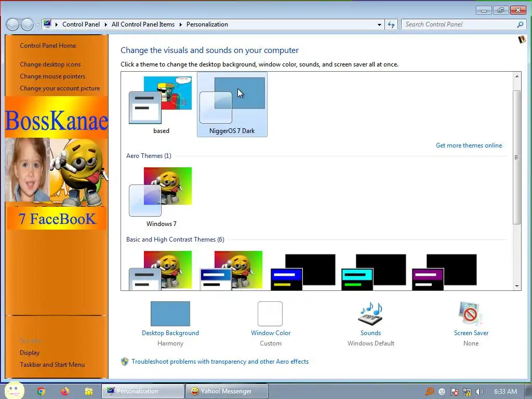Viewport: 532px width, 399px height.
Task: Open the recent pages dropdown beside Forward button
Action: click(x=37, y=25)
